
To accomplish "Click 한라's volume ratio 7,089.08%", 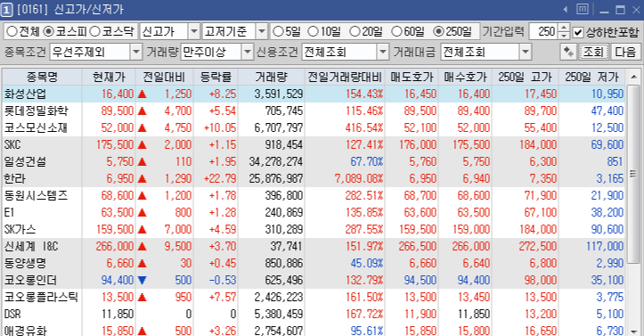I will (x=359, y=178).
